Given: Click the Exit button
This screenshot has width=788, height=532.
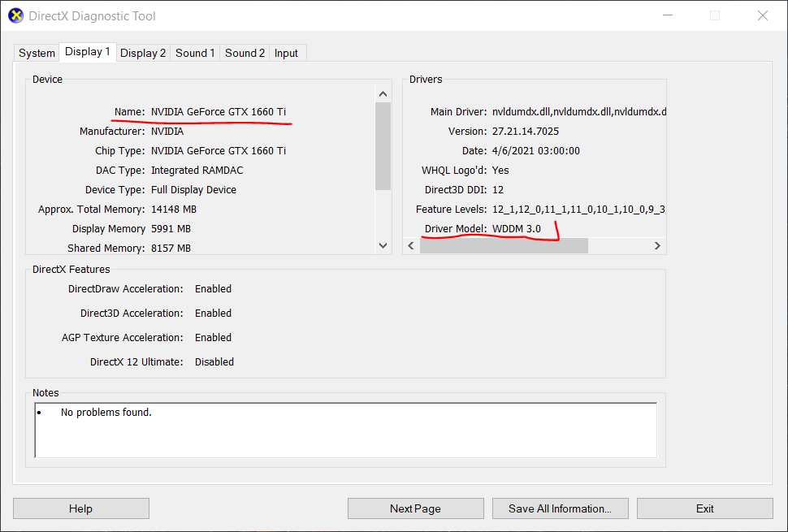Looking at the screenshot, I should pyautogui.click(x=704, y=508).
